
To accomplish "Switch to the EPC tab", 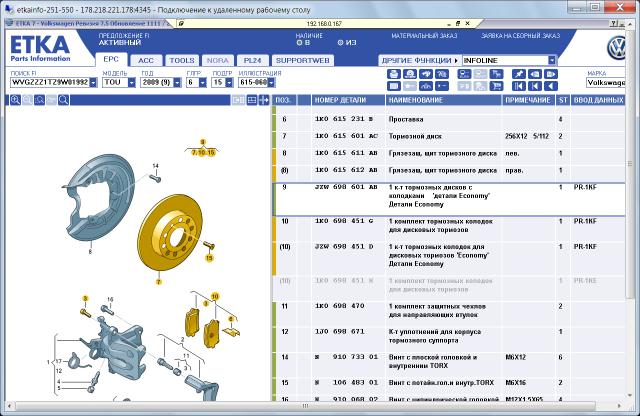I will (111, 60).
